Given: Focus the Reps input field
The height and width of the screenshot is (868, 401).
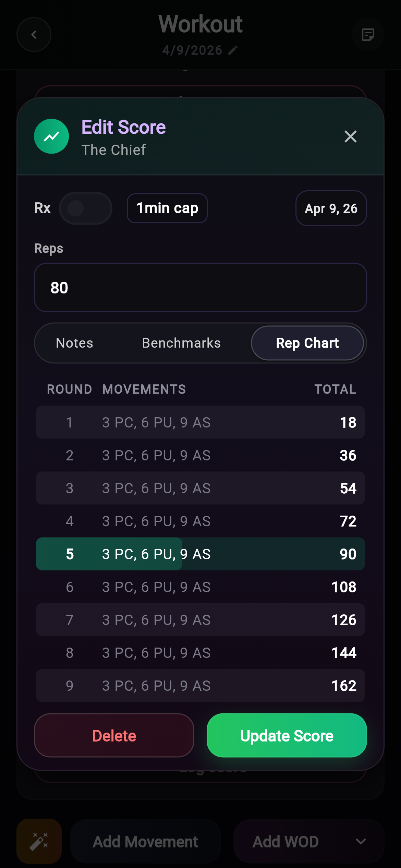Looking at the screenshot, I should 200,287.
